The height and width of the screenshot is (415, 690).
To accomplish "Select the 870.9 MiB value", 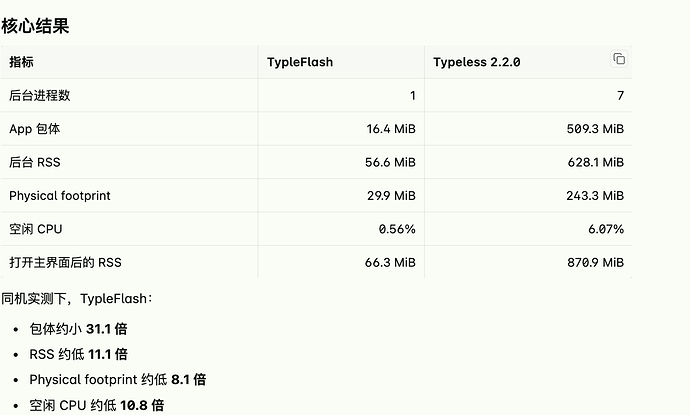I will tap(595, 263).
